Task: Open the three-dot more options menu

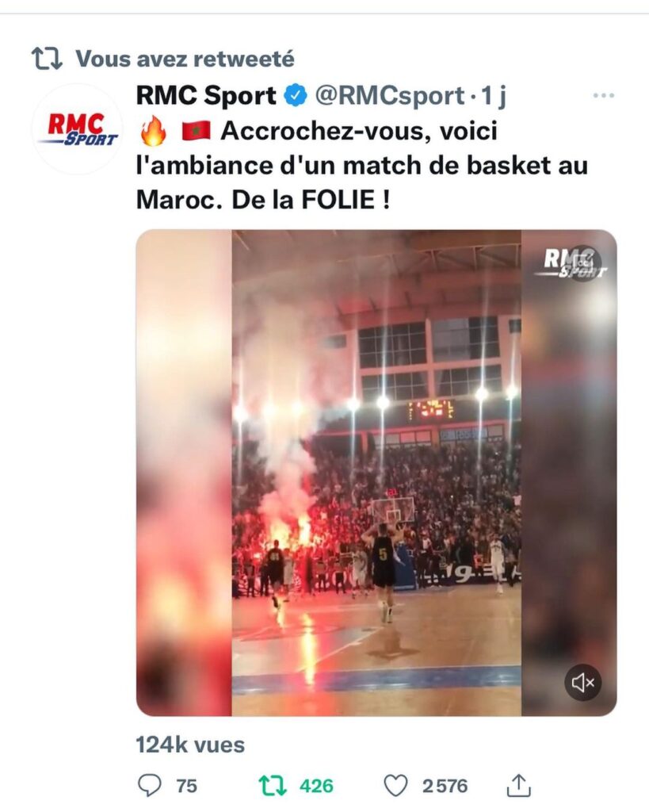Action: [x=604, y=95]
